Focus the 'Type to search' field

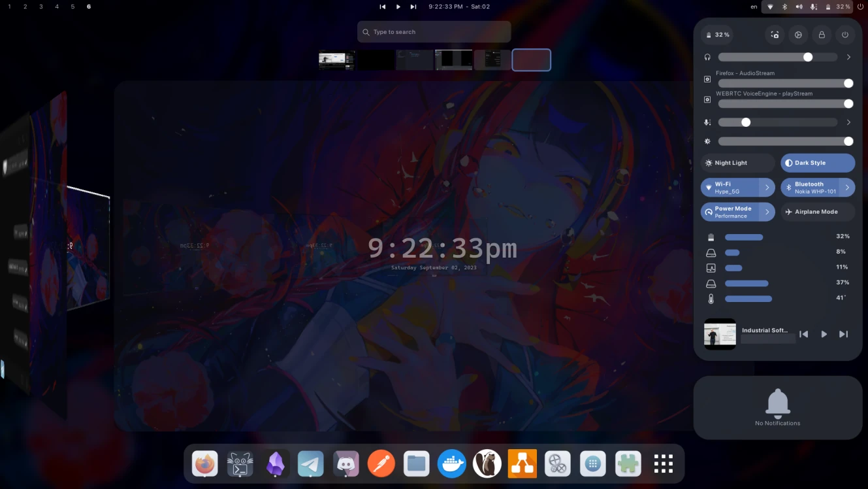pyautogui.click(x=434, y=31)
